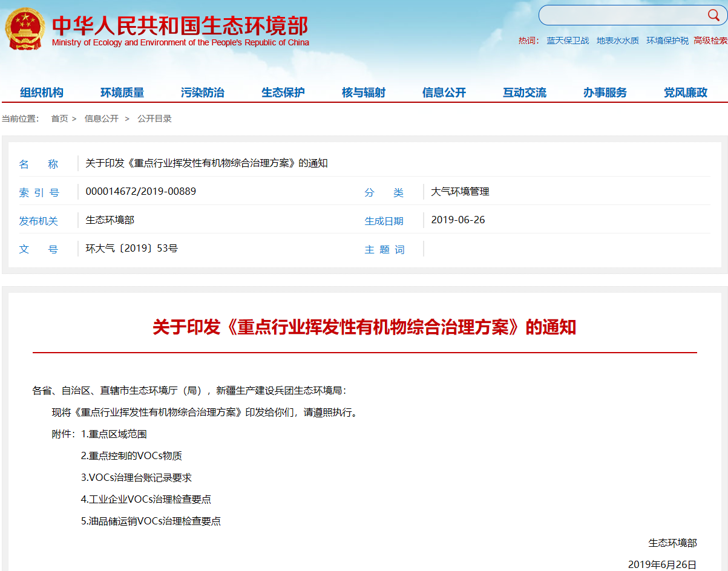
Task: Click the magnifying glass search icon
Action: tap(713, 15)
